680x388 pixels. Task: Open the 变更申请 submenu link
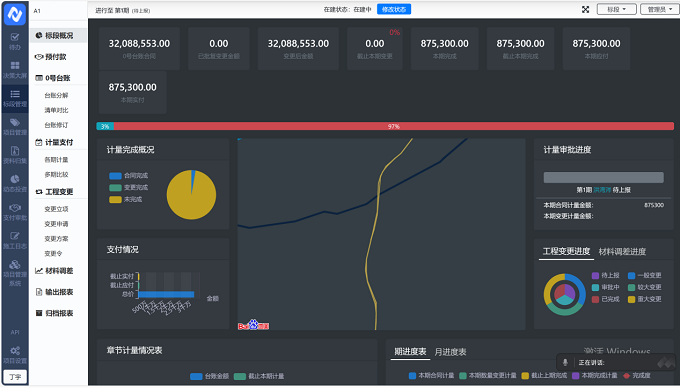56,224
